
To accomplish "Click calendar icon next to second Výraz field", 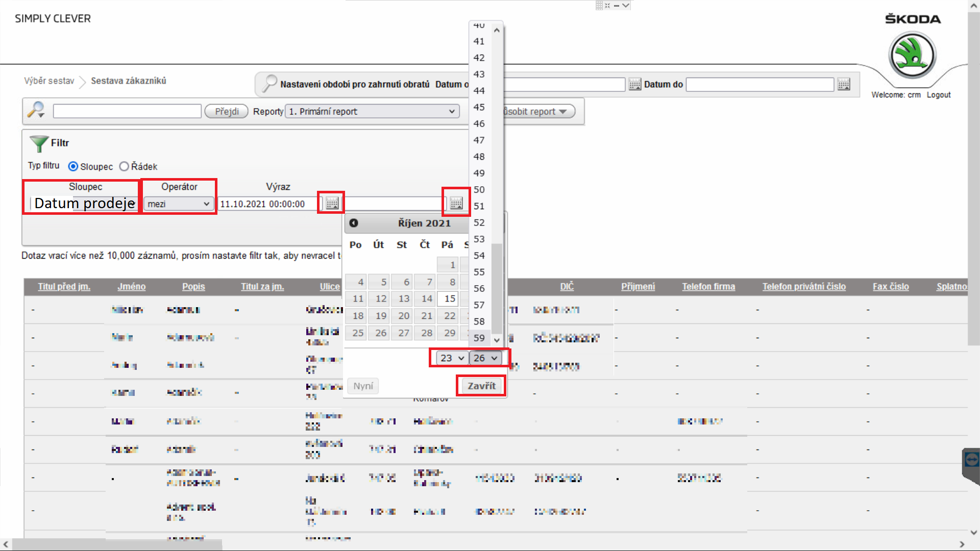I will [456, 203].
